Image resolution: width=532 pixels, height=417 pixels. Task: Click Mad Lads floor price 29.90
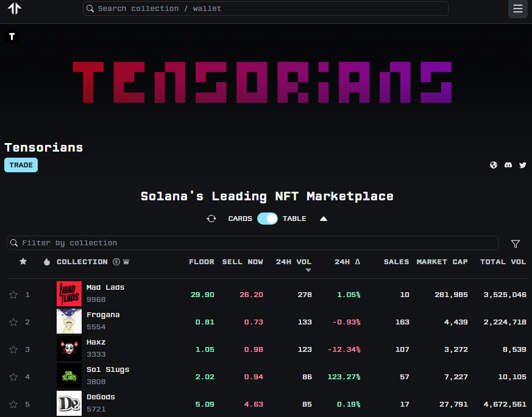pyautogui.click(x=202, y=295)
